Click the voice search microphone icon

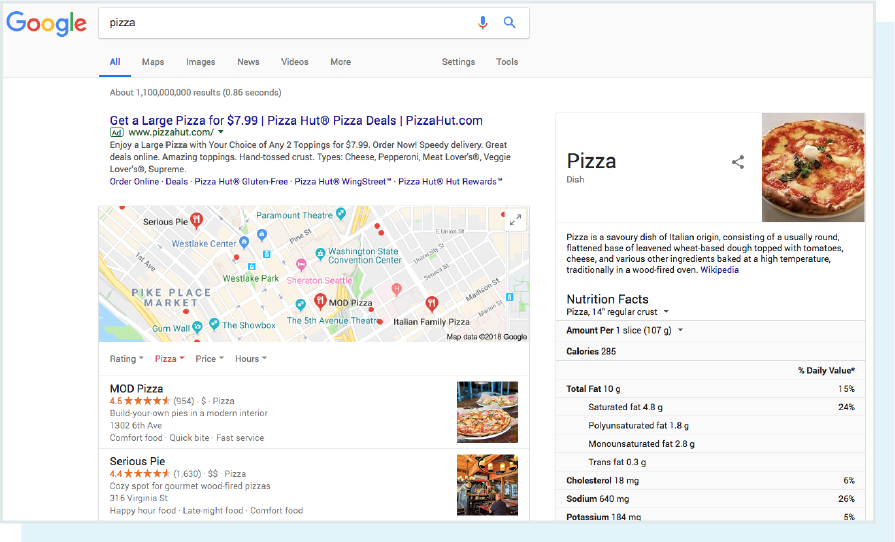pos(483,22)
